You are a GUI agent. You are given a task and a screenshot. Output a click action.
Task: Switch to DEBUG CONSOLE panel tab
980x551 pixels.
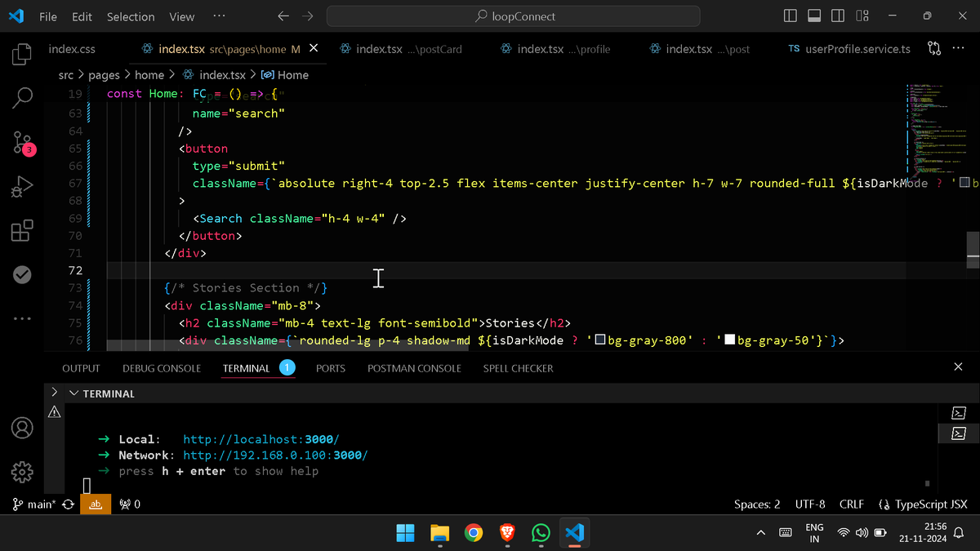pos(162,368)
